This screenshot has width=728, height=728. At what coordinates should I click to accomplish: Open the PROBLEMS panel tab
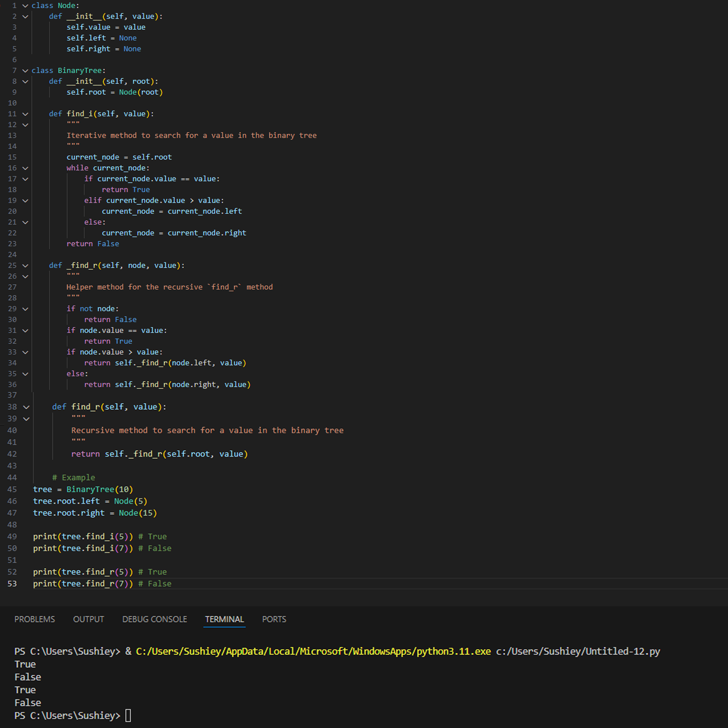coord(35,619)
